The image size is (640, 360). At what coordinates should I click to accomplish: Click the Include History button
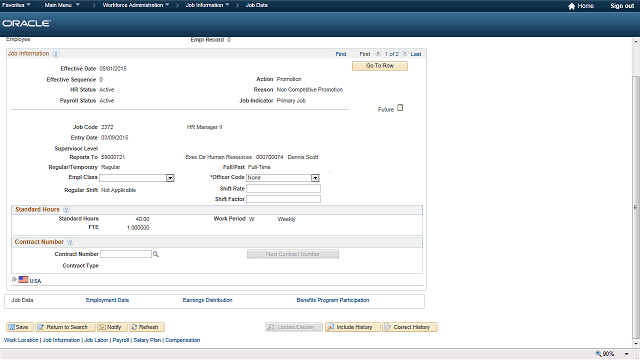coord(353,327)
